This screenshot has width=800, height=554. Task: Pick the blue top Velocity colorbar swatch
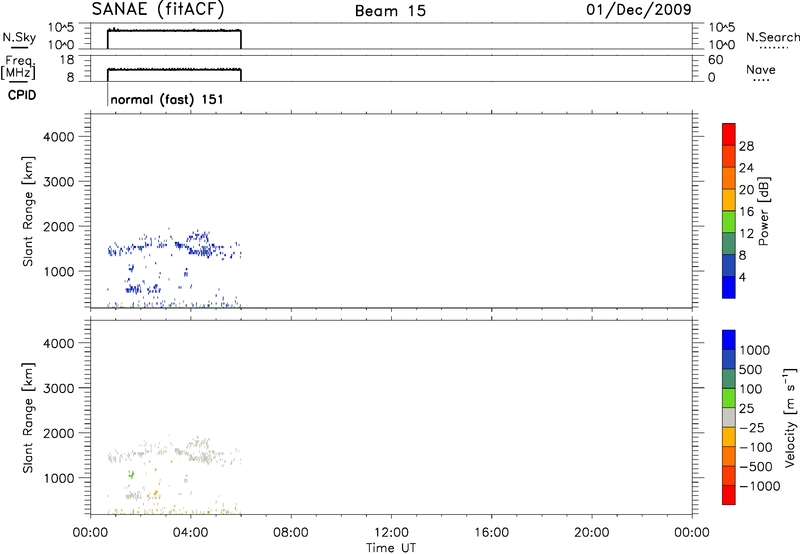pos(729,340)
